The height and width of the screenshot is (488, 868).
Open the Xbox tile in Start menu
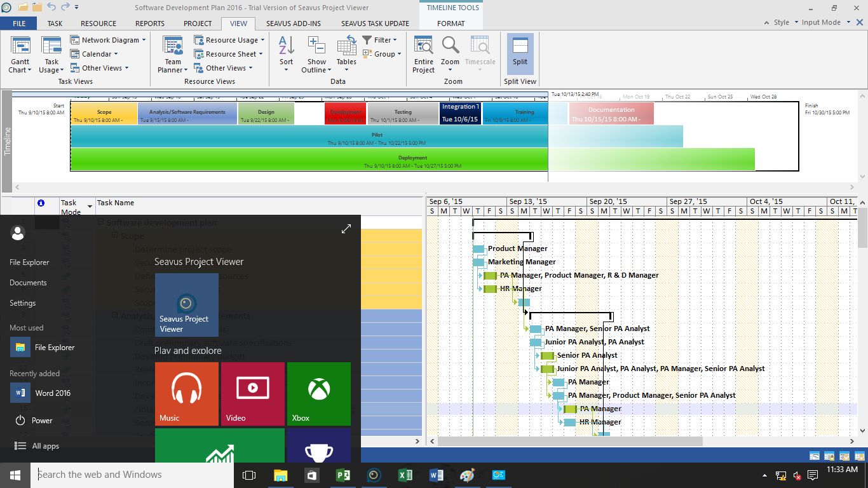pos(318,393)
